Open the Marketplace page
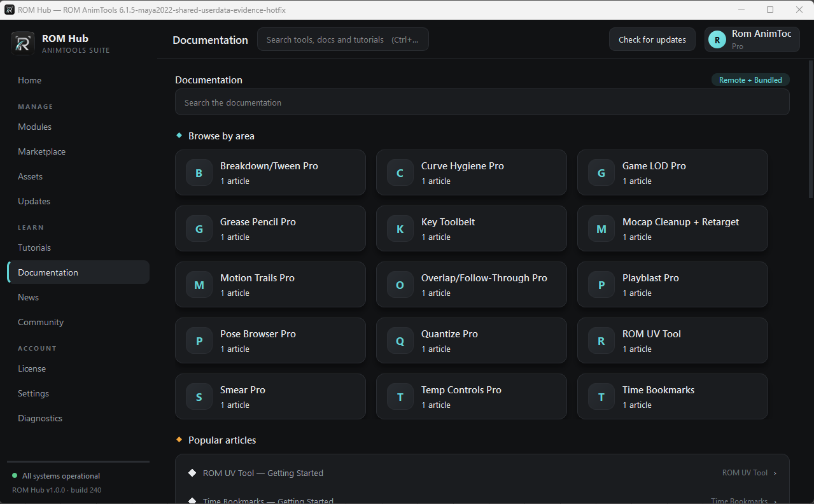This screenshot has width=814, height=504. coord(78,151)
